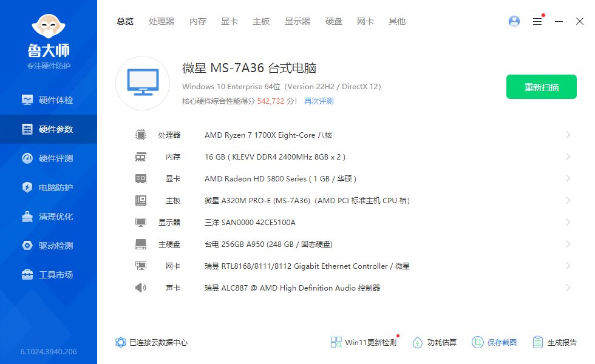Open 功耗估算 tool
The image size is (595, 364).
click(435, 342)
